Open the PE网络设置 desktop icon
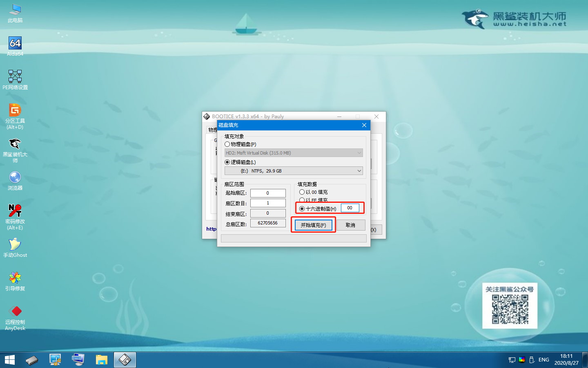The width and height of the screenshot is (588, 368). 15,80
